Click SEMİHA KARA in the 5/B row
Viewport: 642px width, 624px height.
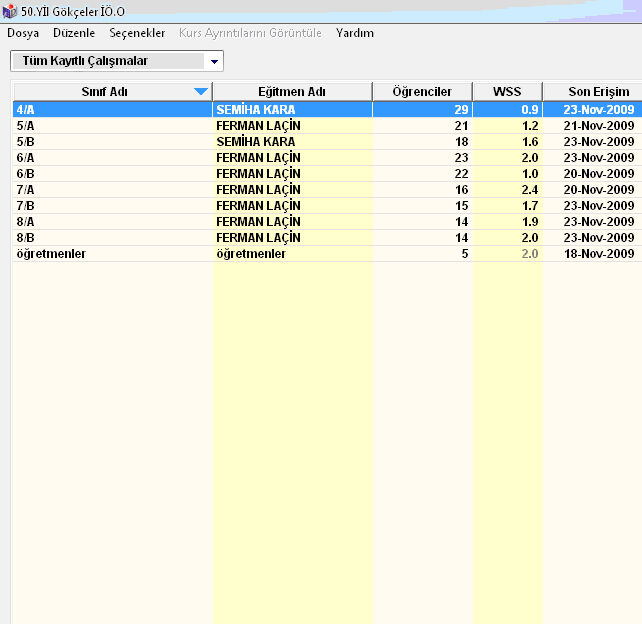pos(256,142)
